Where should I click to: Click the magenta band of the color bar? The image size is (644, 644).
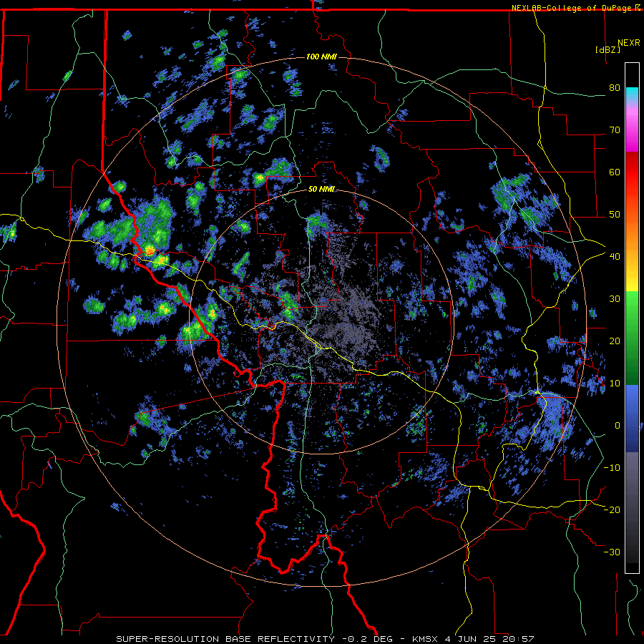(x=632, y=131)
